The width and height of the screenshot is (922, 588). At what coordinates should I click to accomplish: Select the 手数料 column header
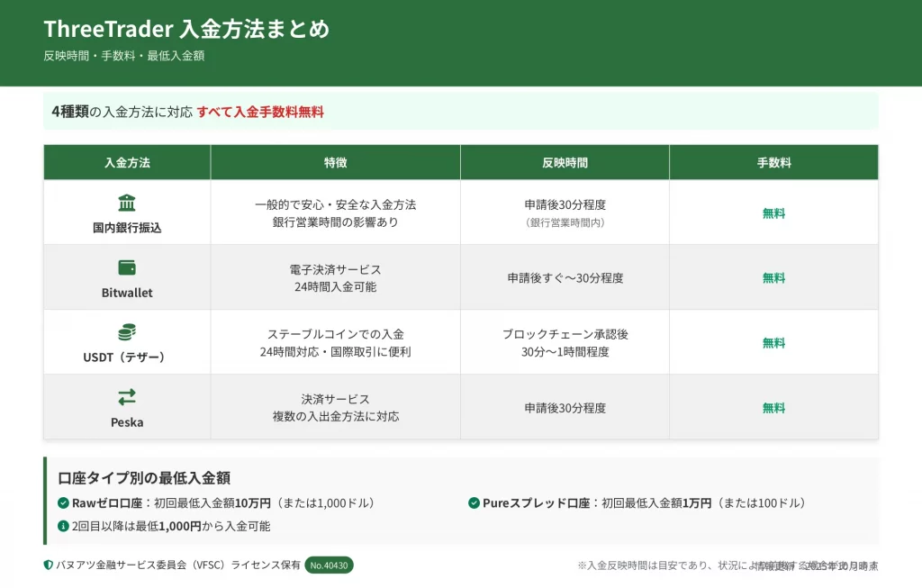point(773,163)
